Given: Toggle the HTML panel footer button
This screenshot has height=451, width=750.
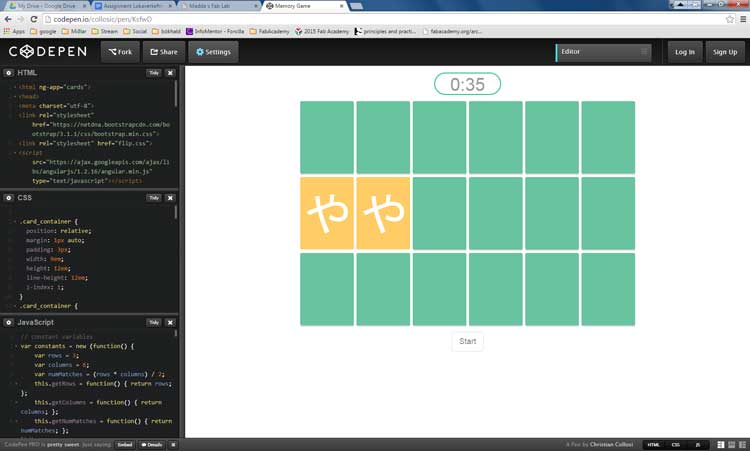Looking at the screenshot, I should click(653, 445).
